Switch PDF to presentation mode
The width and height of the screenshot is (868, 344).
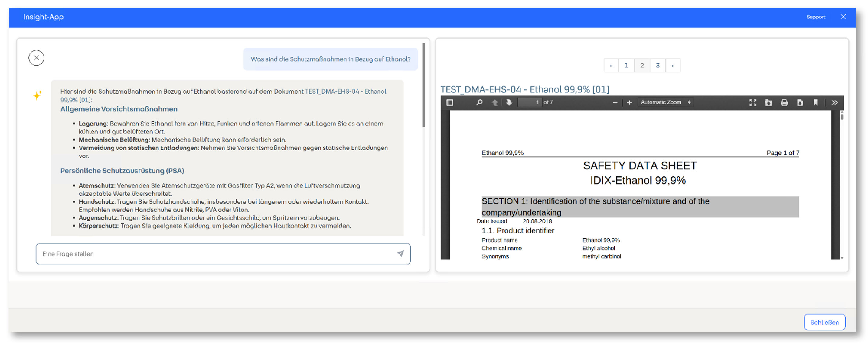752,102
